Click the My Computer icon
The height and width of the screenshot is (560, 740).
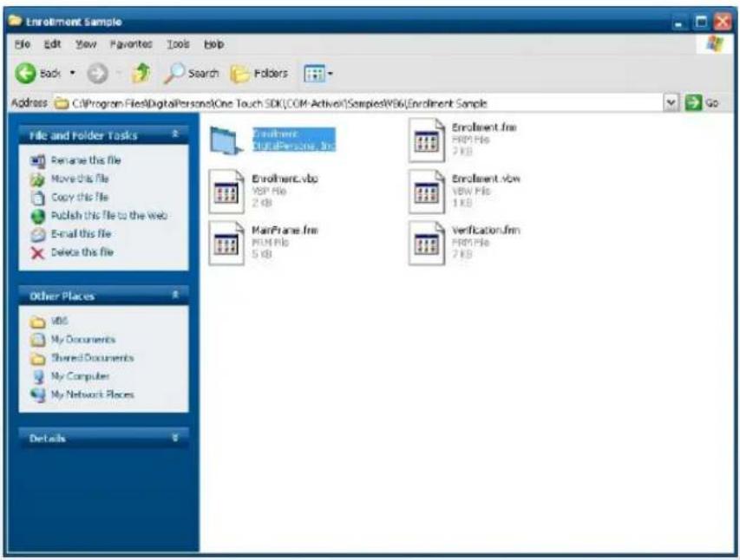(x=38, y=376)
